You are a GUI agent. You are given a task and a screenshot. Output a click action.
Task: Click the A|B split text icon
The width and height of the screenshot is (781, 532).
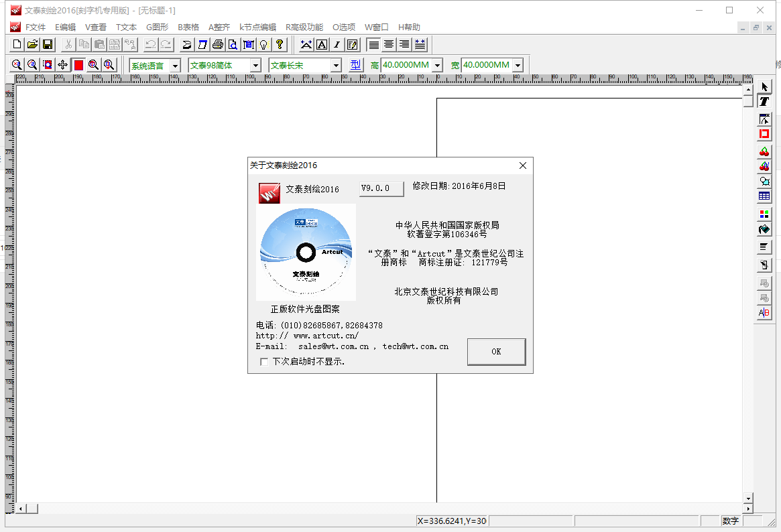764,313
